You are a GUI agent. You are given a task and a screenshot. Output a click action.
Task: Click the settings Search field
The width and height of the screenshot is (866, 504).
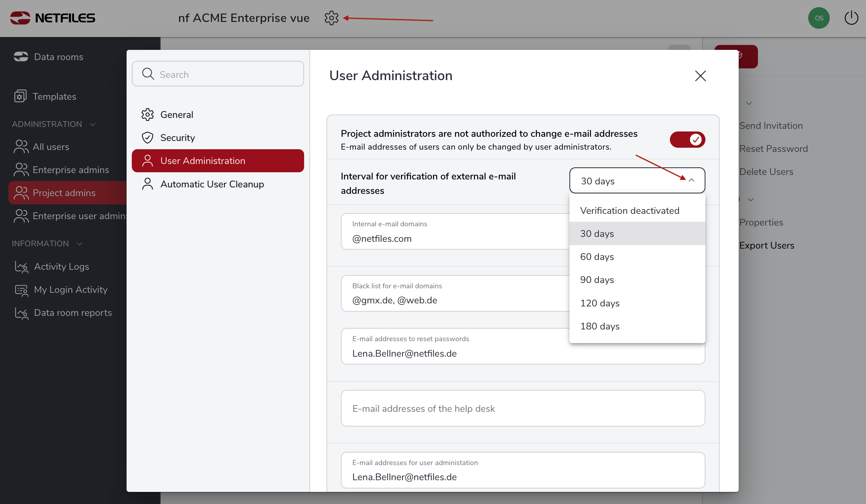coord(218,74)
